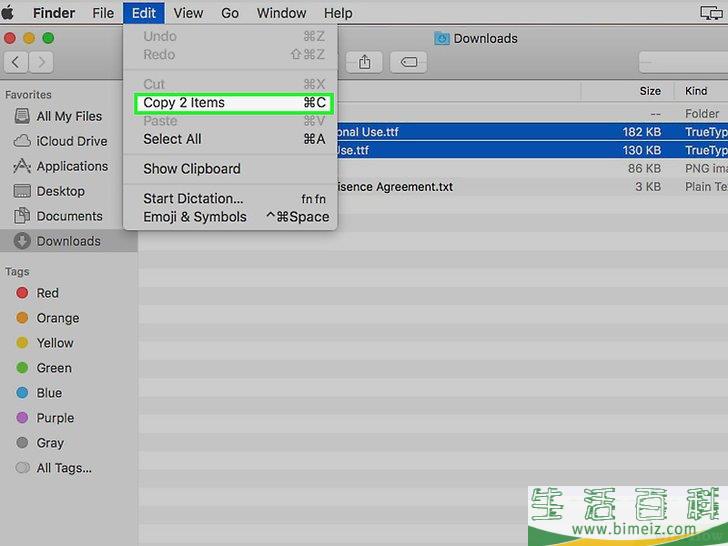Click Show Clipboard menu option
The height and width of the screenshot is (546, 728).
point(191,168)
